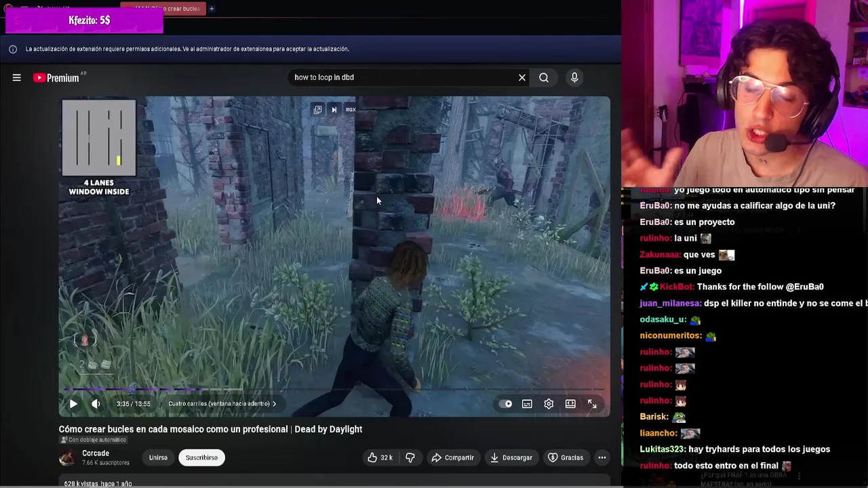Image resolution: width=868 pixels, height=488 pixels.
Task: Click the 3:35 / 13:55 time display
Action: point(133,404)
